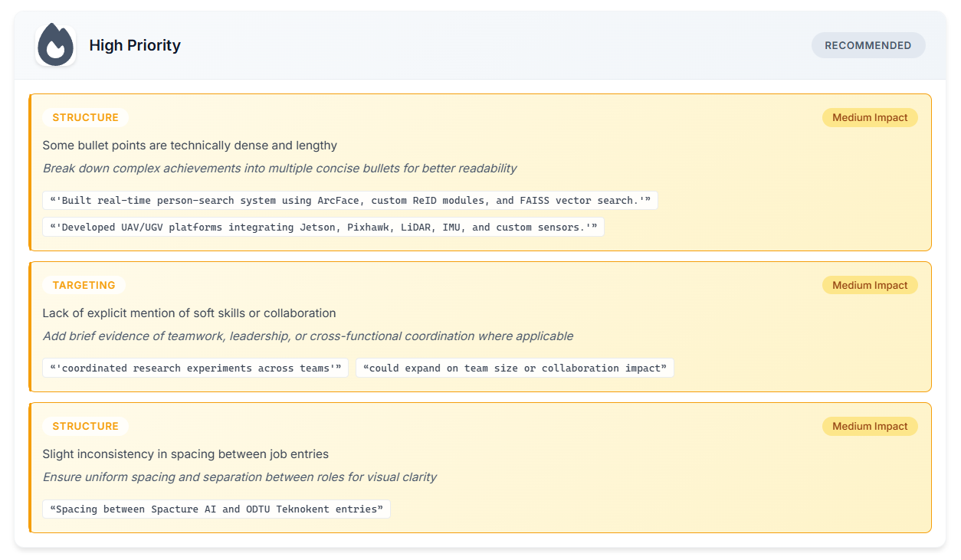
Task: Select the second STRUCTURE category label
Action: (x=85, y=426)
